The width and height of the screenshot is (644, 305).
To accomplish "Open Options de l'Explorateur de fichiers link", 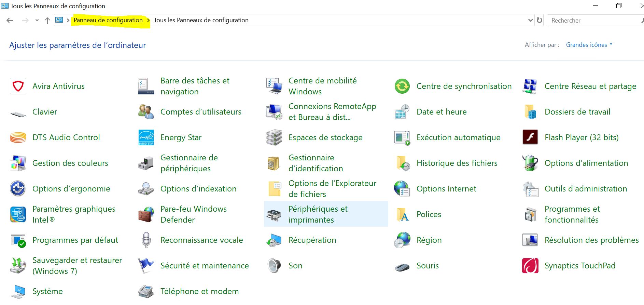I will pos(332,189).
